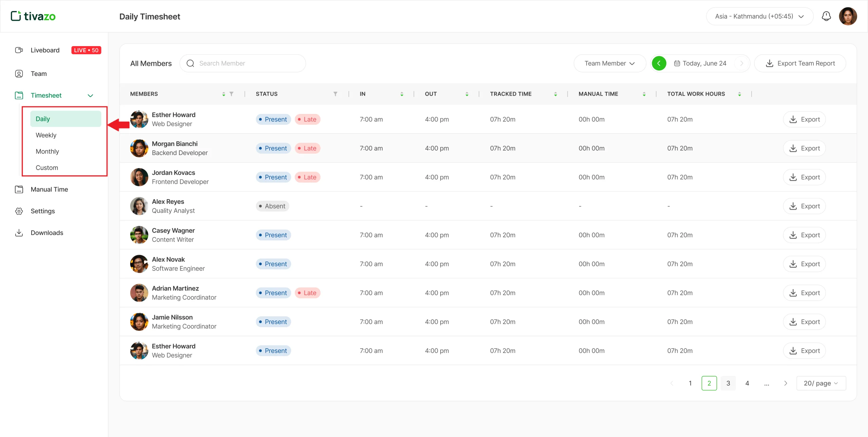Click Jamie Nilsson's Present badge
Screen dimensions: 868x437
(273, 322)
